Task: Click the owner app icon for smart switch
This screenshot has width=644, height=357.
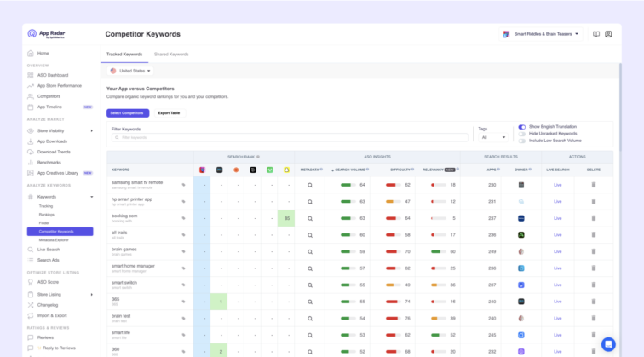Action: pyautogui.click(x=520, y=285)
